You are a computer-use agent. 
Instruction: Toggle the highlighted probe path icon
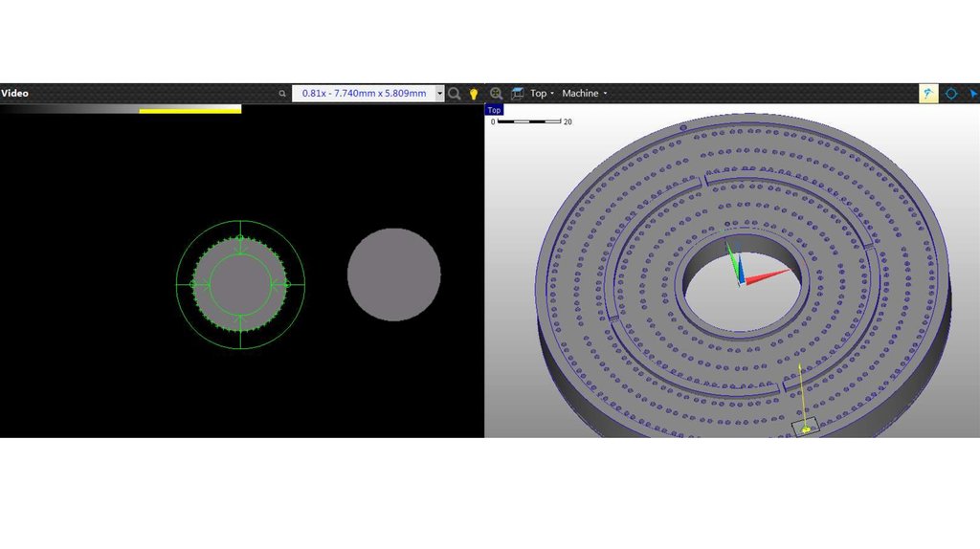(928, 94)
